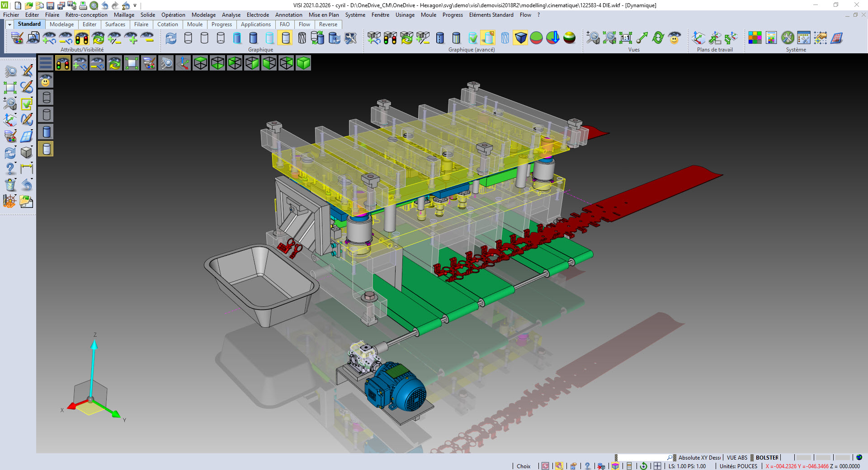Click the red-green sphere icon in Graphique avancé
Image resolution: width=868 pixels, height=470 pixels.
click(x=536, y=38)
